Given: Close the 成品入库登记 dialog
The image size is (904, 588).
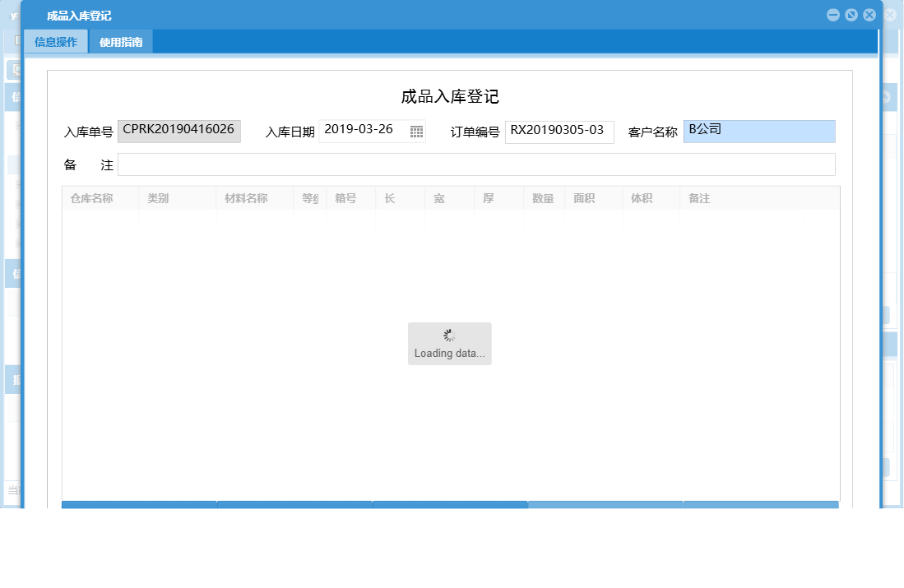Looking at the screenshot, I should pyautogui.click(x=869, y=14).
